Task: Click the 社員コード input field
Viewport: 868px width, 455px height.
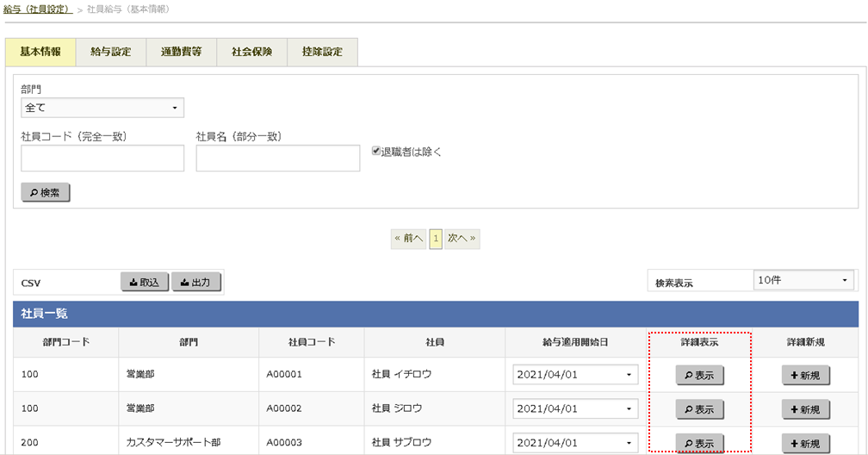Action: pos(102,159)
